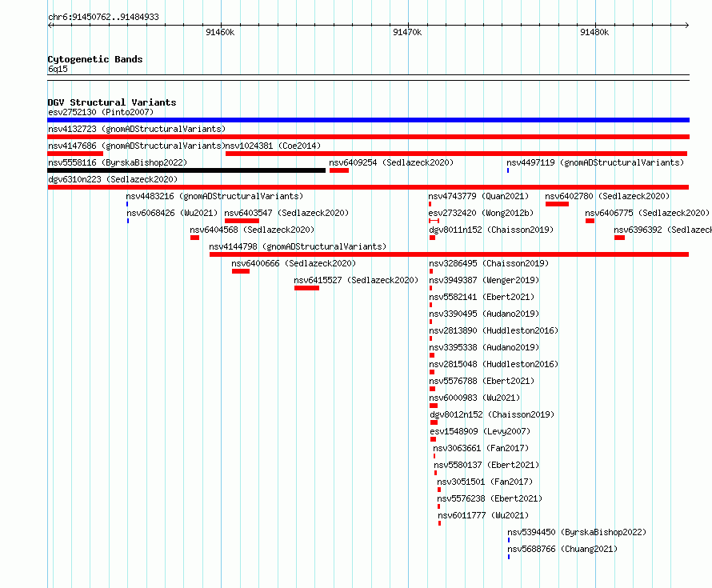Viewport: 712px width, 588px height.
Task: Click nsv6011777 (Wu2021) label
Action: (483, 515)
